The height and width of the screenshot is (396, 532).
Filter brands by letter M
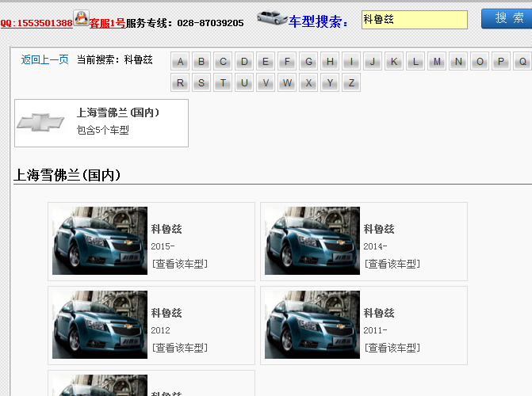(x=437, y=61)
